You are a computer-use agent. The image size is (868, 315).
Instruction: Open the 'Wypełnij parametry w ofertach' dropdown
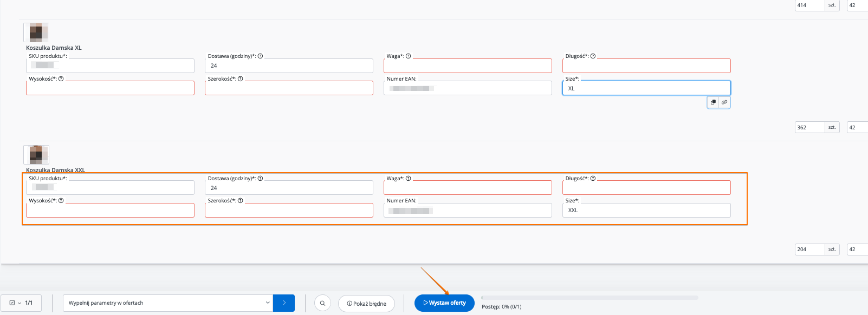[168, 303]
